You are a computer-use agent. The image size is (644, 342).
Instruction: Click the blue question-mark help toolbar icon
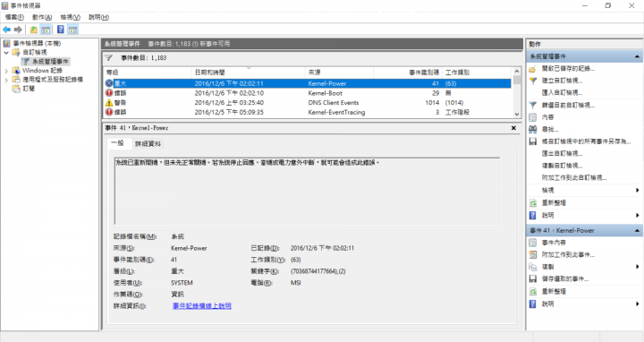(61, 30)
